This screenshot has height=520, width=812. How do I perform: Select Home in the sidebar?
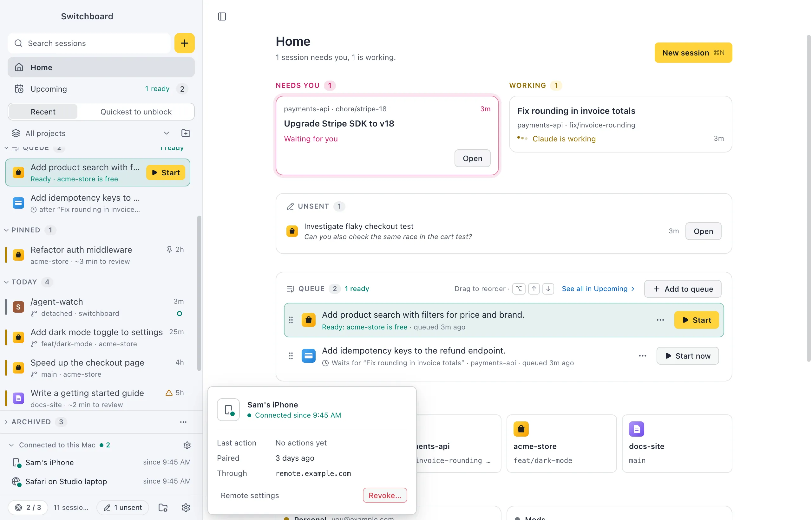pos(101,67)
